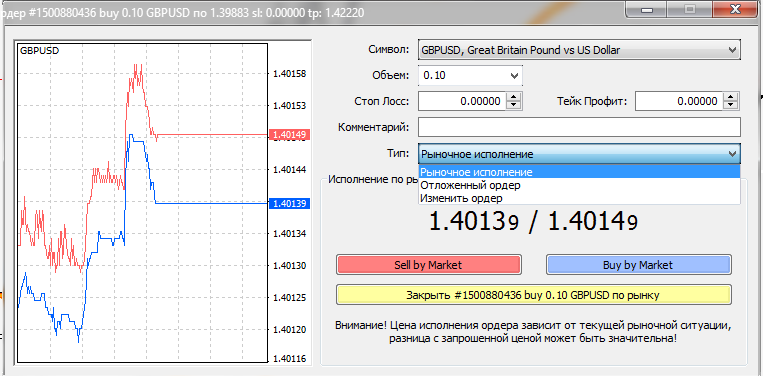Viewport: 763px width, 376px height.
Task: Choose Изменить ордер from the list
Action: [579, 198]
